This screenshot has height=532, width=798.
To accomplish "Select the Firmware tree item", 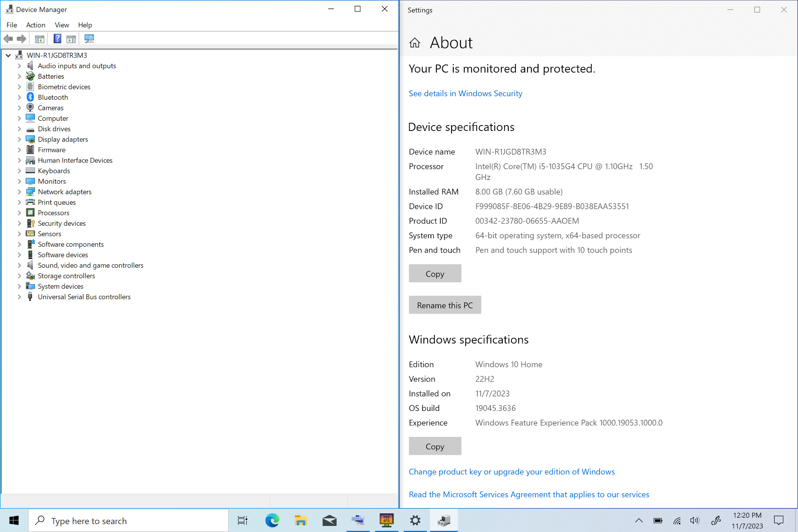I will click(52, 150).
